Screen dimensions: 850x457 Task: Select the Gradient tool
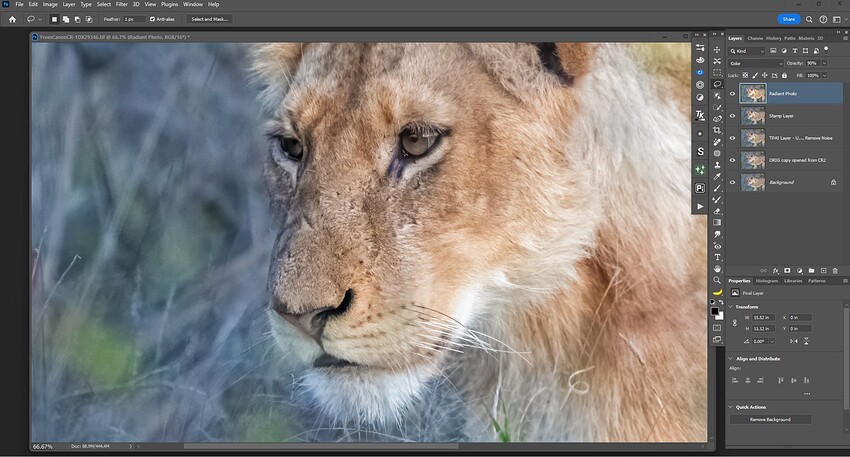click(x=717, y=222)
